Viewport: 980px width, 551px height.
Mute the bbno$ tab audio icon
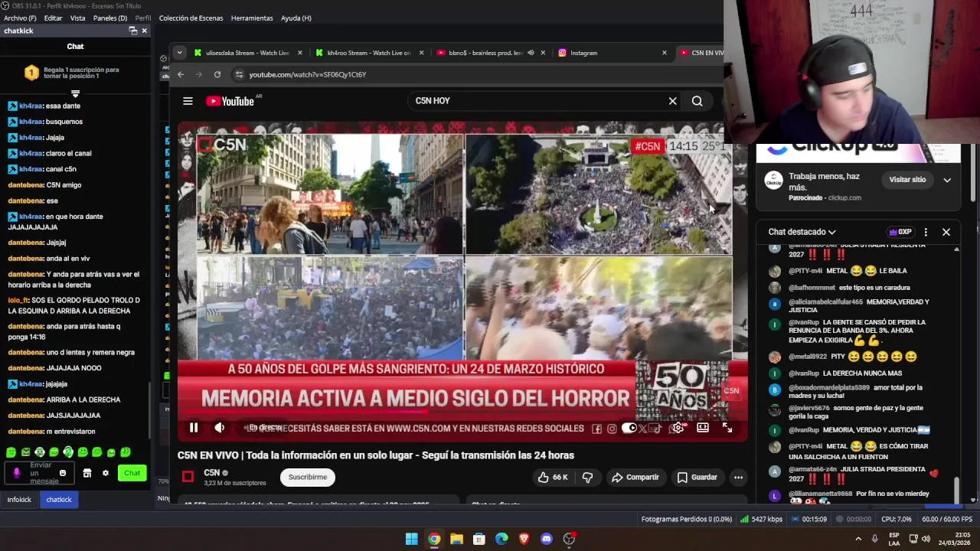point(531,53)
